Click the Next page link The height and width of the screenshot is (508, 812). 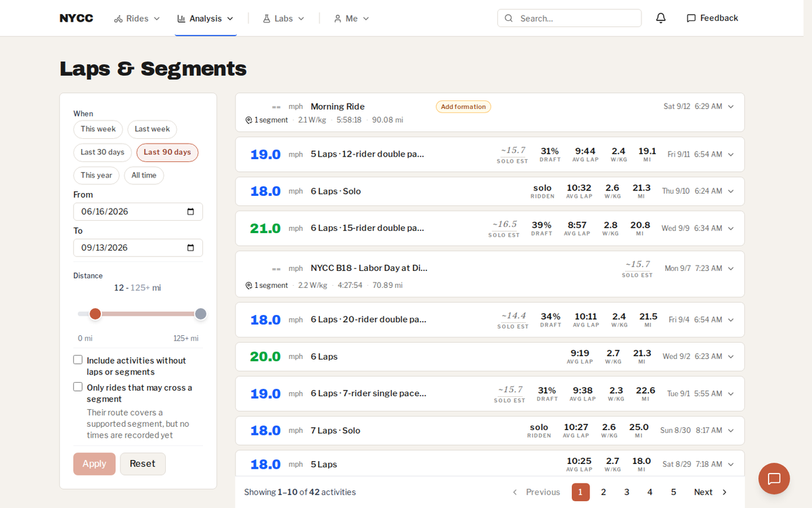(710, 492)
